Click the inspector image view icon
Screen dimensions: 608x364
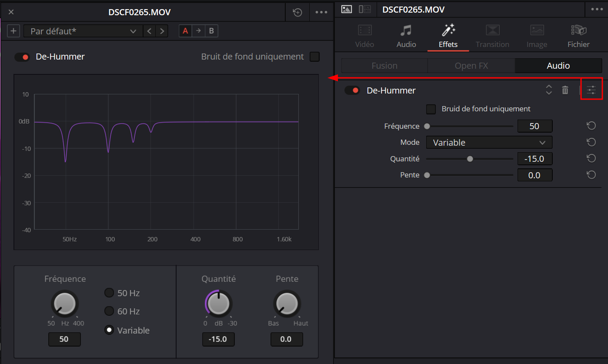[347, 9]
